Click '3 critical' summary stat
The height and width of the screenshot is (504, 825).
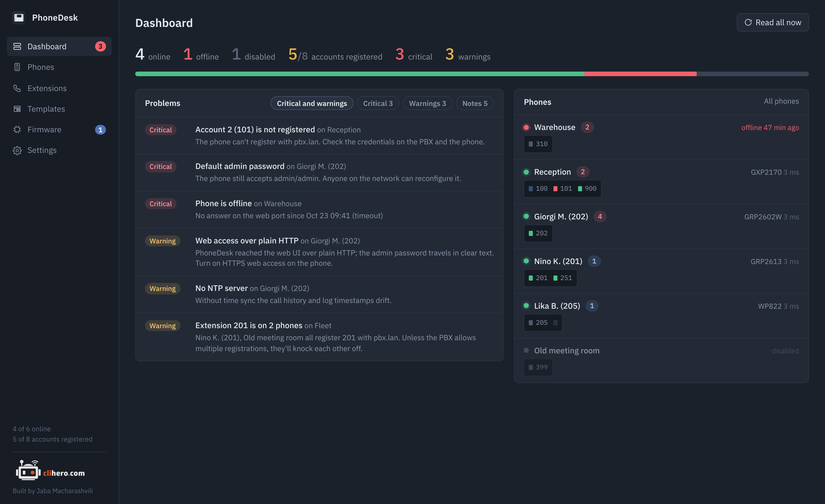(414, 54)
